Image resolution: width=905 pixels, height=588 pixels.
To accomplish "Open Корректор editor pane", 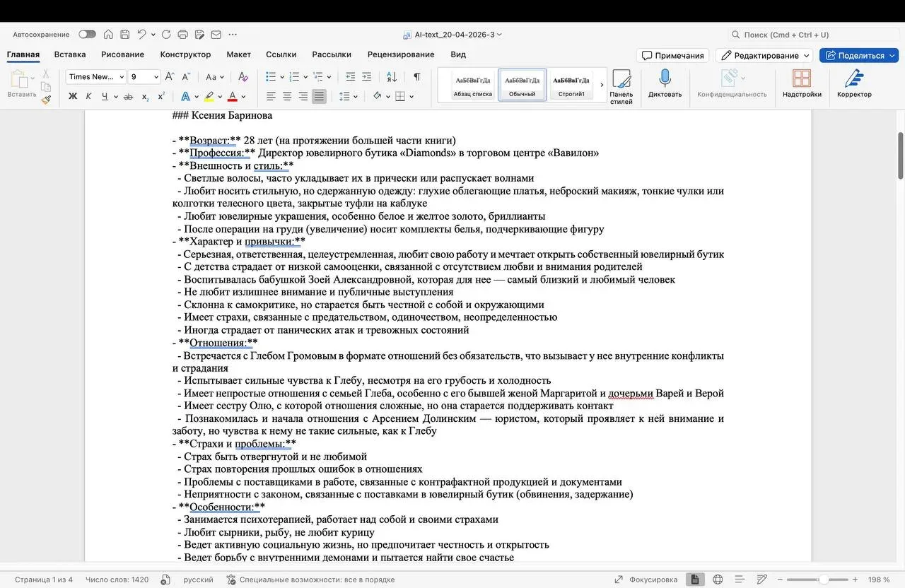I will click(854, 83).
